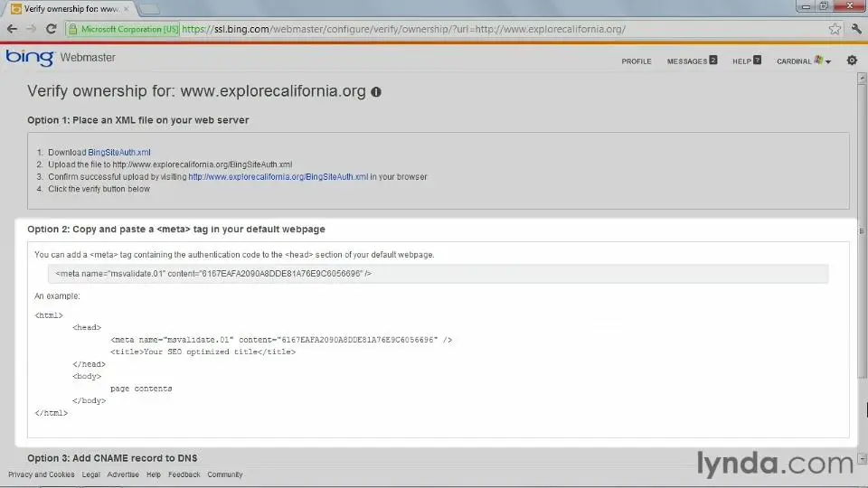Viewport: 868px width, 488px height.
Task: Click the padlock security icon in address bar
Action: (x=72, y=29)
